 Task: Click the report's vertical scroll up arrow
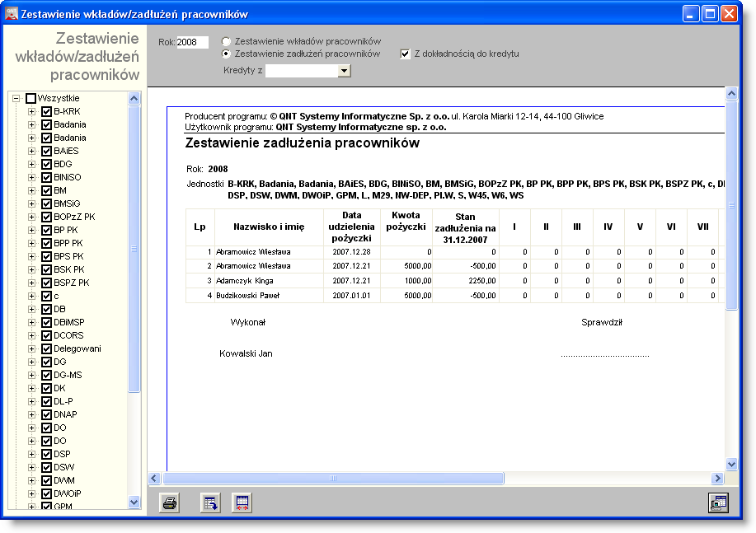[x=731, y=93]
